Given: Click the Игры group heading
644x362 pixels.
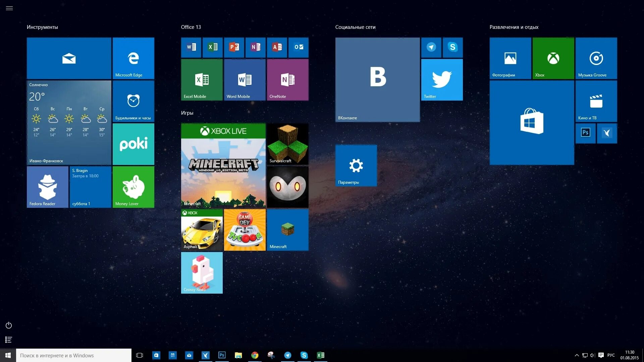Looking at the screenshot, I should (187, 113).
